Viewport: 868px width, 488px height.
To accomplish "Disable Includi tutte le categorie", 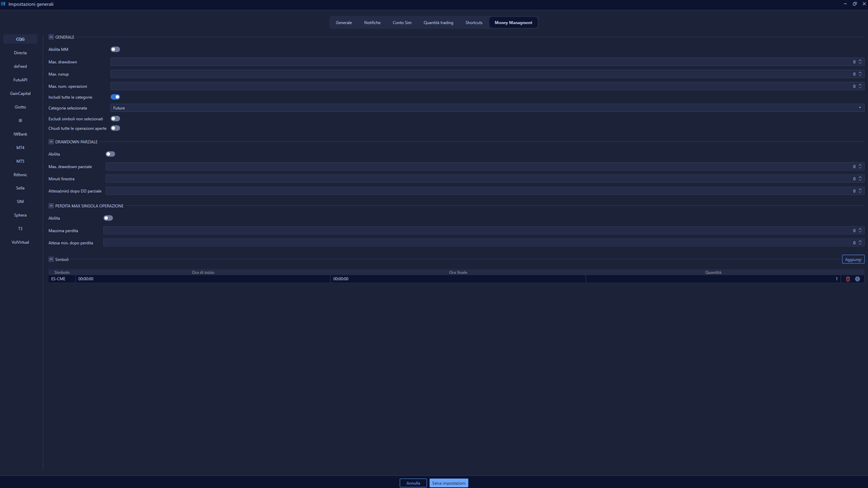I will pyautogui.click(x=115, y=97).
